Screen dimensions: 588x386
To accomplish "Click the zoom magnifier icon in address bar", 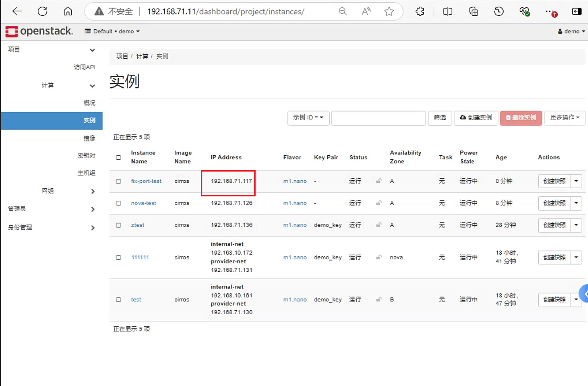I will tap(343, 12).
